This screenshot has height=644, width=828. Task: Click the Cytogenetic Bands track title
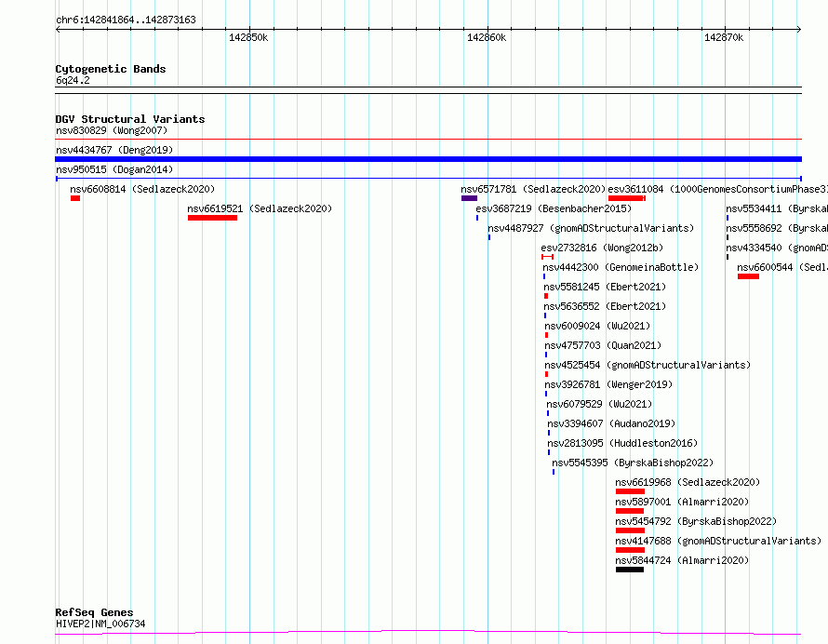110,69
